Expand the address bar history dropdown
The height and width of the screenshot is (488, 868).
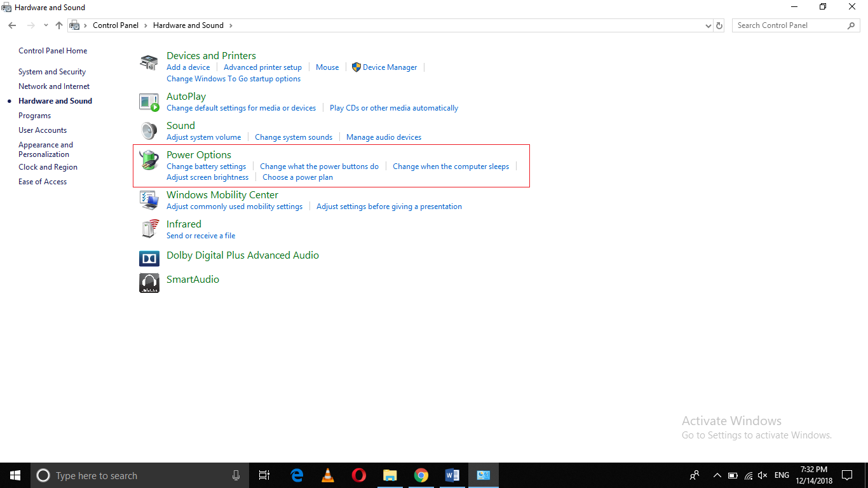pyautogui.click(x=709, y=26)
